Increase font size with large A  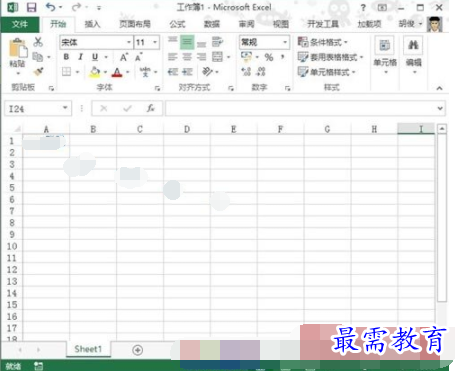coord(124,57)
